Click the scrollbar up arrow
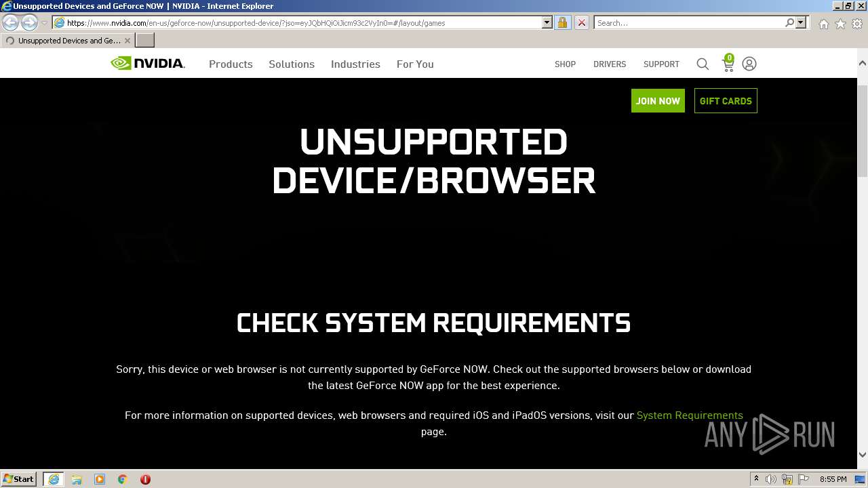This screenshot has width=868, height=488. pos(863,63)
